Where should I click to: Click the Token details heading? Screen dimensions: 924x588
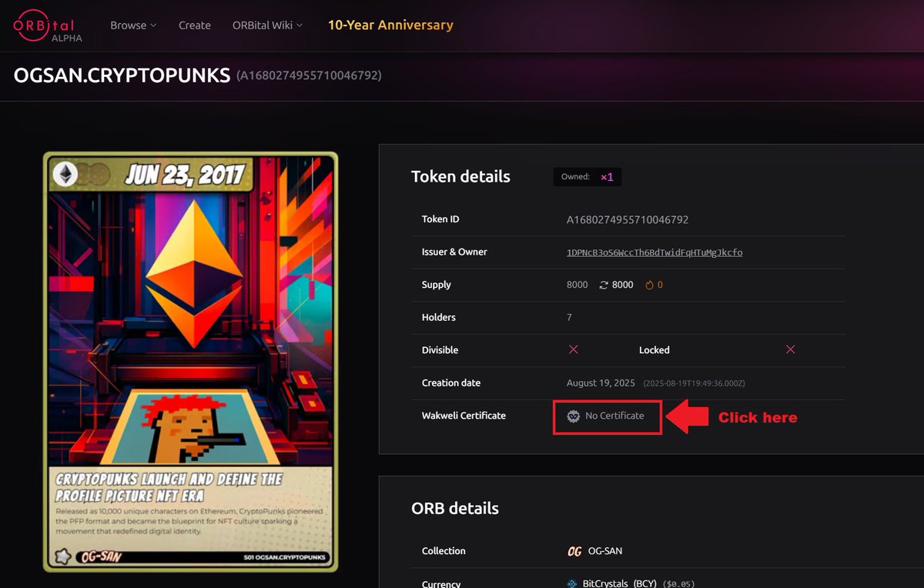[460, 176]
